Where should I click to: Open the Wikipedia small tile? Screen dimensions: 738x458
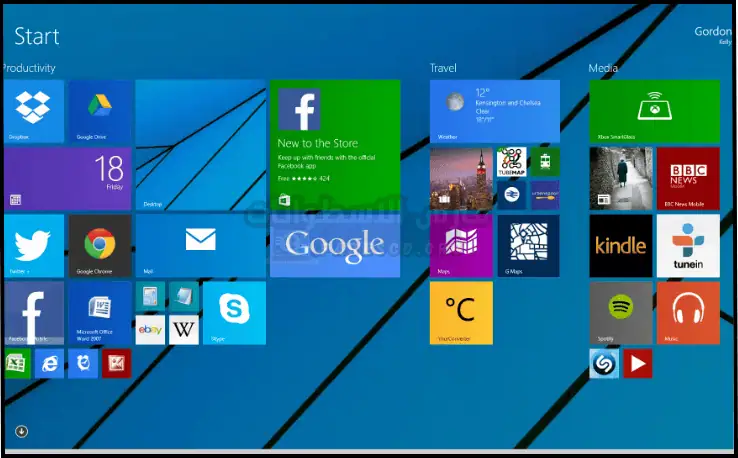click(183, 329)
